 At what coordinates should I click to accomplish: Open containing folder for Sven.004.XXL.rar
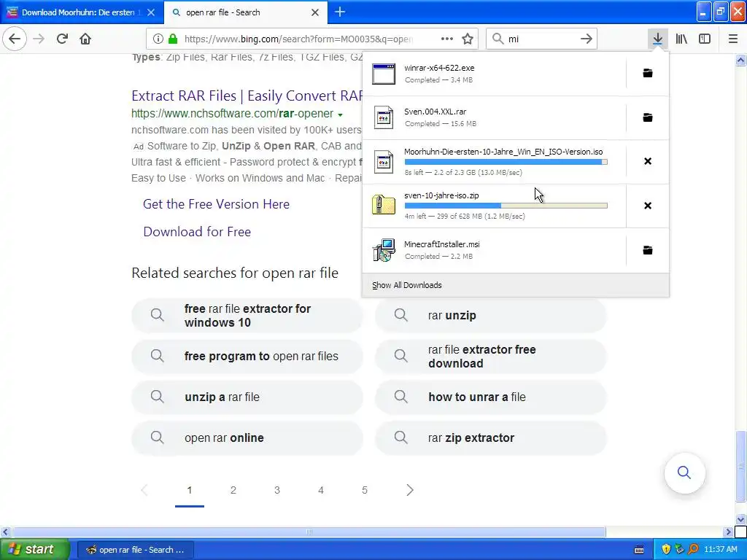648,117
